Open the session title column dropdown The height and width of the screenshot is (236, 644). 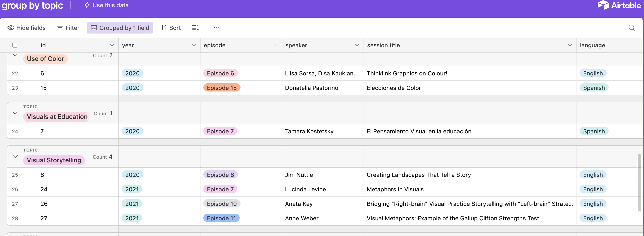tap(570, 45)
